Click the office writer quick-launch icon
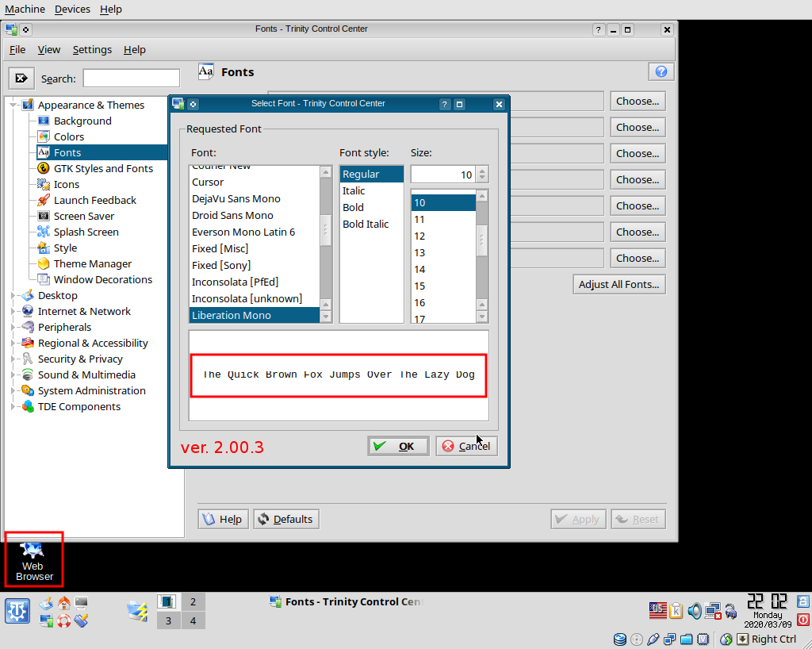This screenshot has width=812, height=649. pos(47,603)
